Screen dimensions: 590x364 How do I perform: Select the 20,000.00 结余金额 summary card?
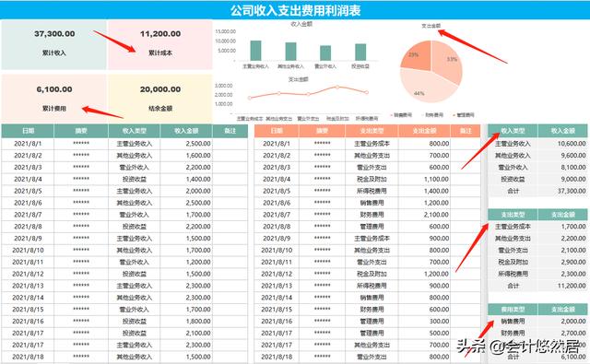160,99
